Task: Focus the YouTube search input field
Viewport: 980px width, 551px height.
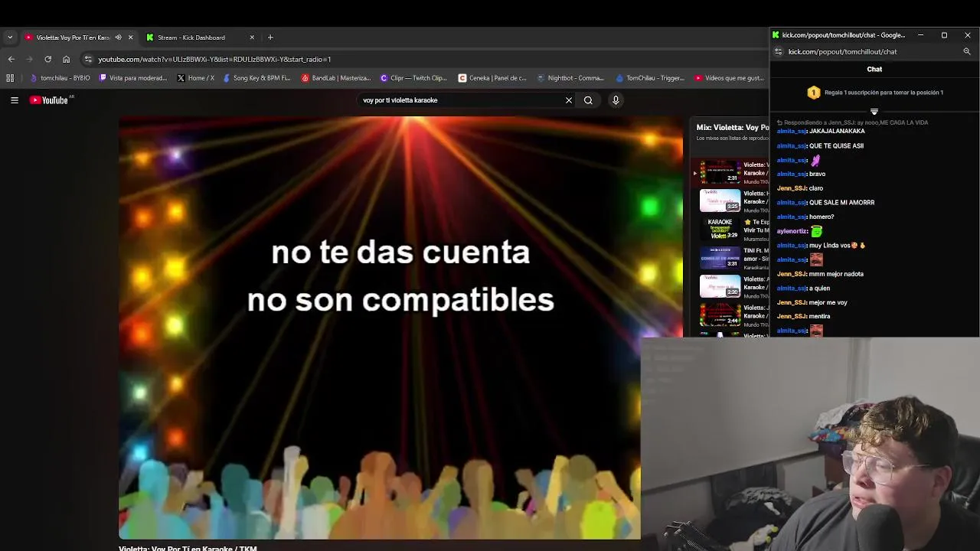Action: [x=459, y=100]
